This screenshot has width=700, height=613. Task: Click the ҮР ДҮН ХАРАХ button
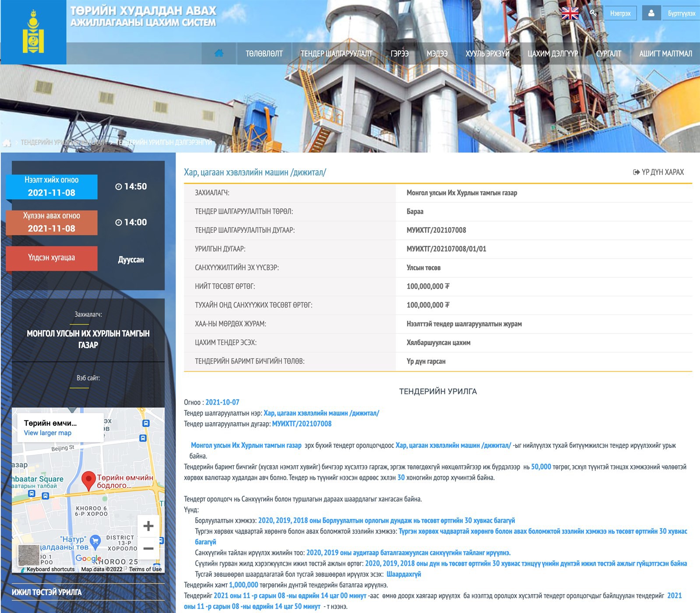(x=658, y=172)
